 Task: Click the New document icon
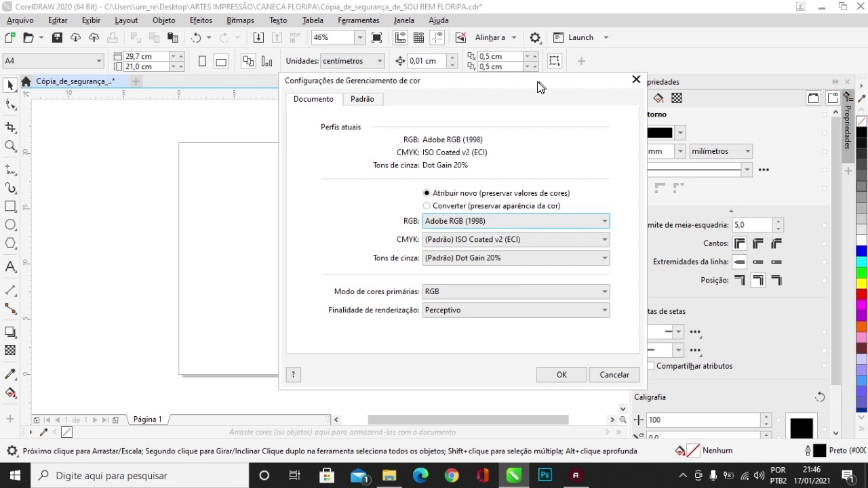point(9,37)
